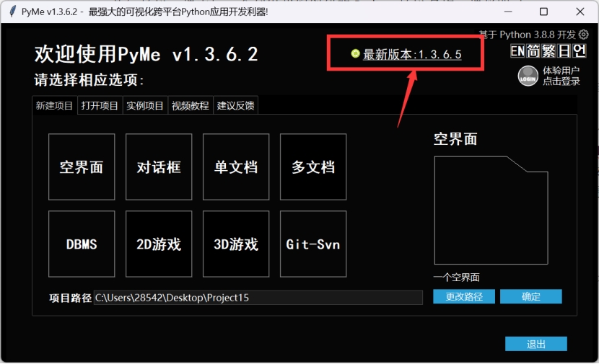The height and width of the screenshot is (364, 599).
Task: Click the 项目路径 label
Action: point(70,298)
